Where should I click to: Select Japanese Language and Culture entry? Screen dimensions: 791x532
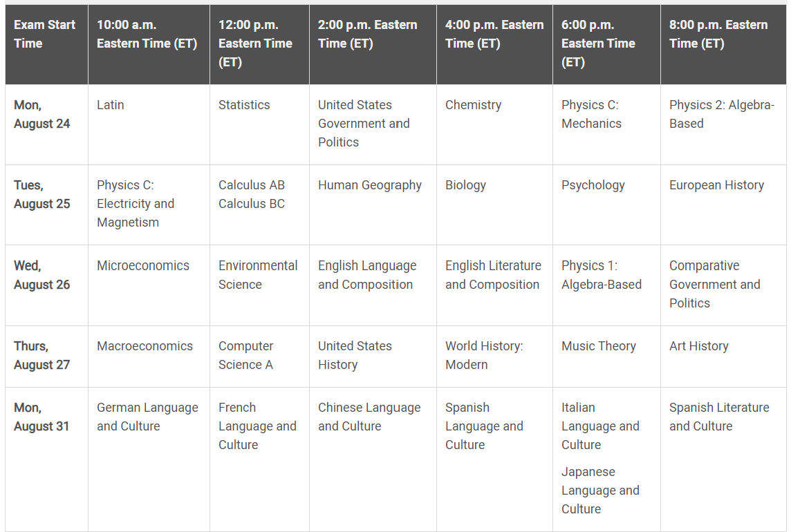point(600,491)
